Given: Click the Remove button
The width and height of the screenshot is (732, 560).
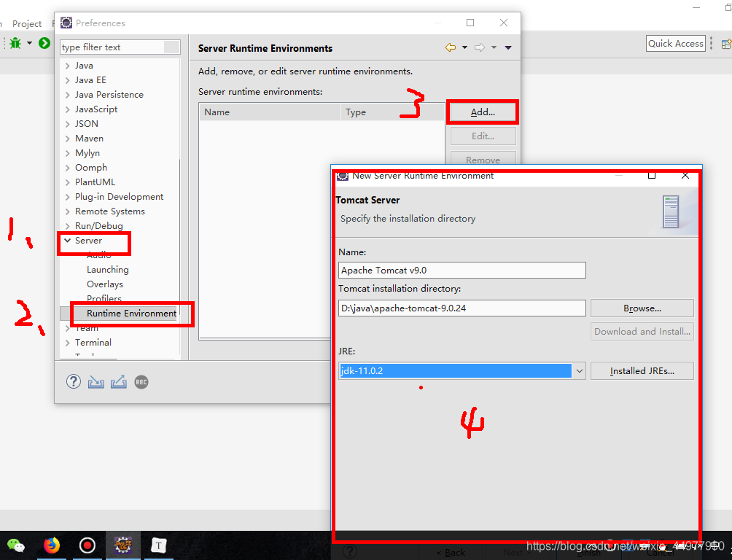Looking at the screenshot, I should pos(483,159).
